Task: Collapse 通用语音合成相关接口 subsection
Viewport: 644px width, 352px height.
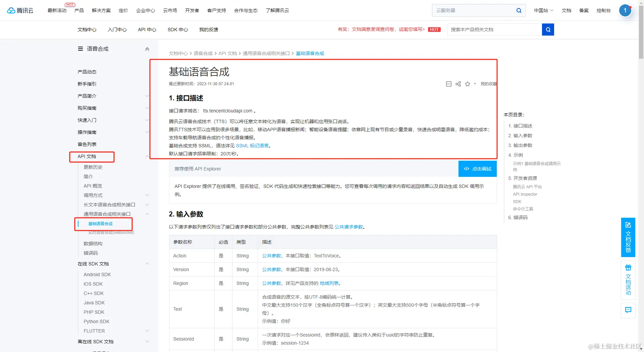Action: tap(147, 214)
